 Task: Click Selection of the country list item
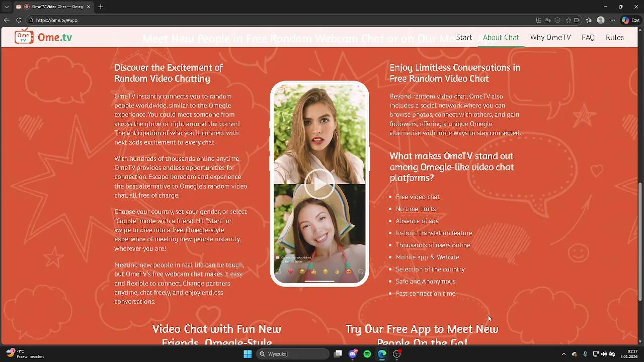pos(430,269)
